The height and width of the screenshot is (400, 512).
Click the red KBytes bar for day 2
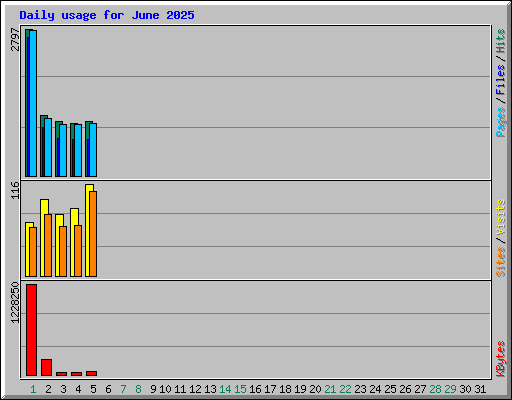point(46,368)
